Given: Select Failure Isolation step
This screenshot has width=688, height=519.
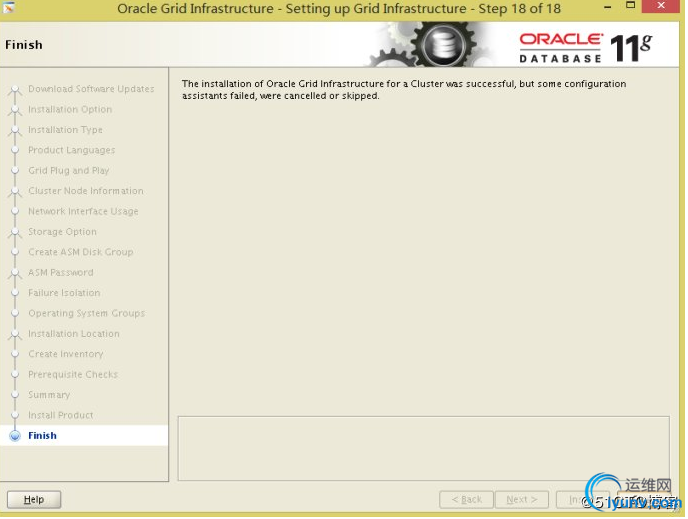Looking at the screenshot, I should 64,293.
